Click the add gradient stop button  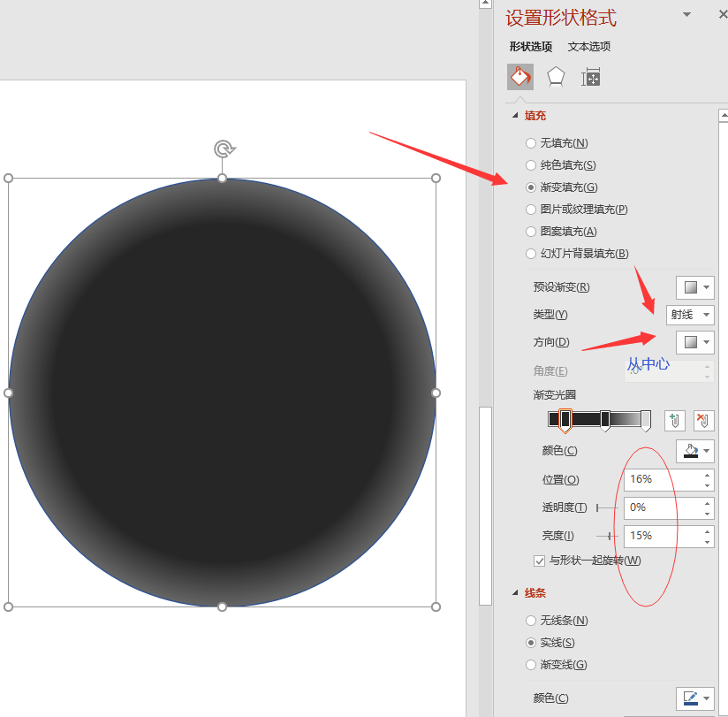point(675,421)
